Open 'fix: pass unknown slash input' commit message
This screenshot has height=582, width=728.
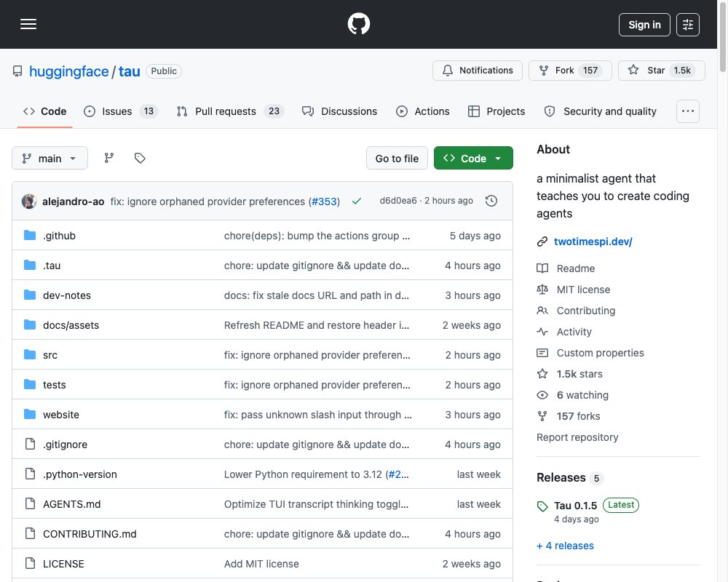coord(318,415)
